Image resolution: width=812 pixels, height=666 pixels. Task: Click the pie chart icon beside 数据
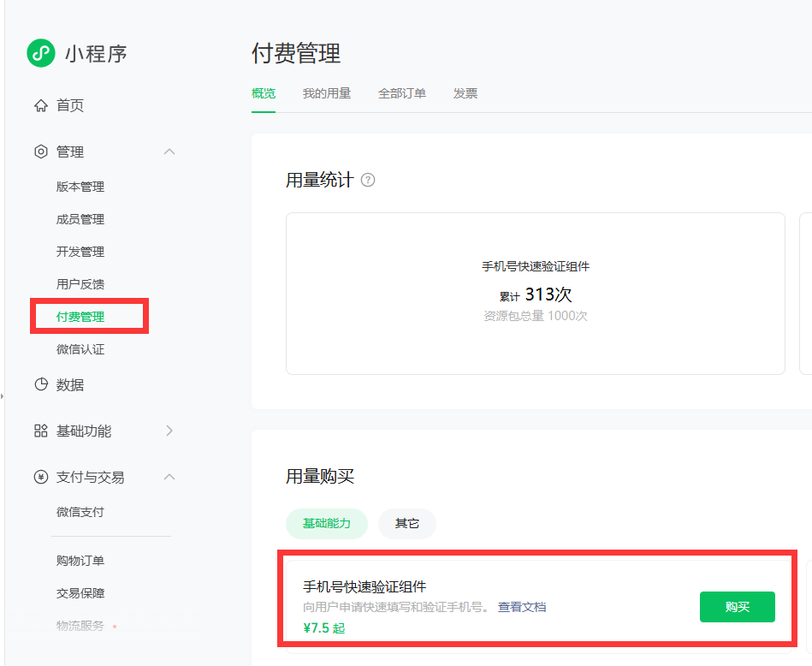click(40, 384)
